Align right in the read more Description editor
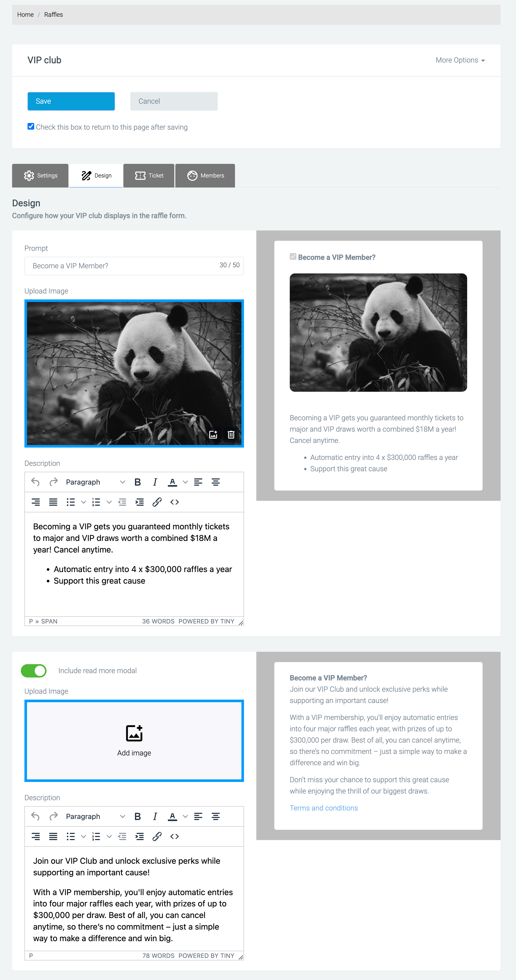 (36, 836)
